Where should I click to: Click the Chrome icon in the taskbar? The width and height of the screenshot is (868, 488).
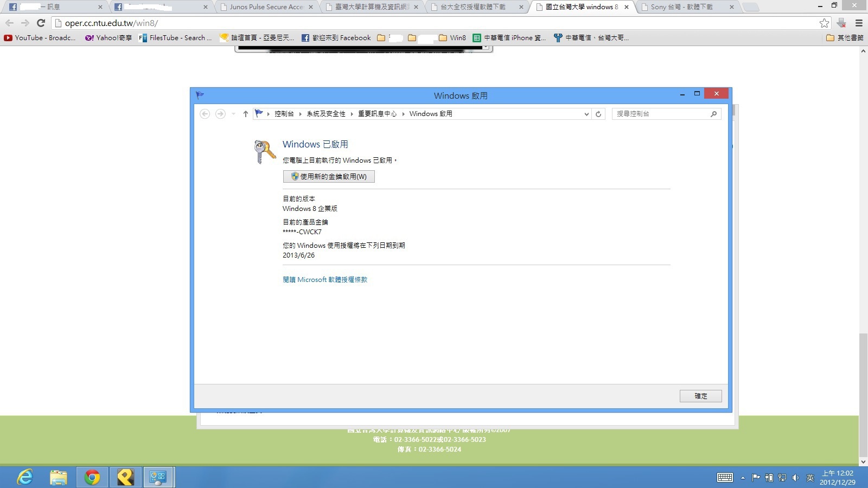pos(92,477)
